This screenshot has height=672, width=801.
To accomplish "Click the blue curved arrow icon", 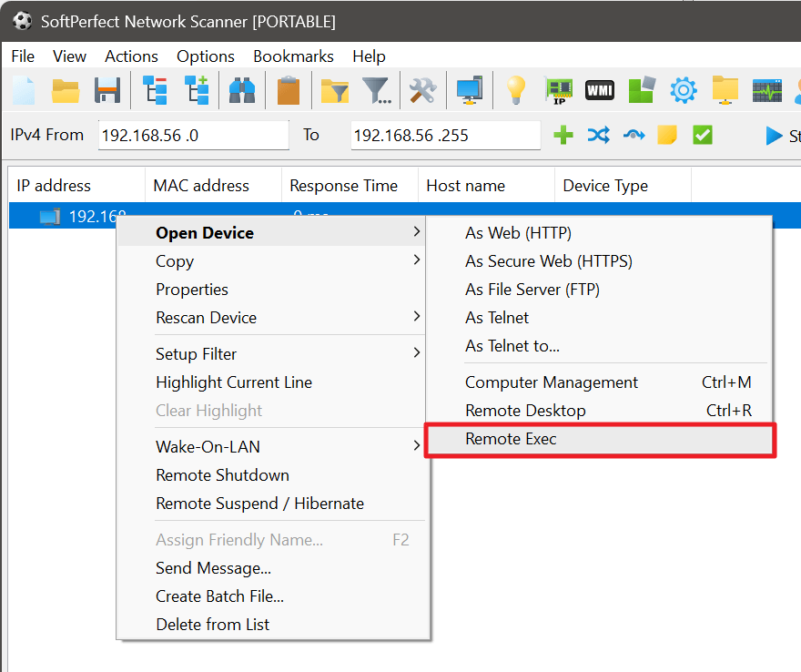I will pos(634,136).
